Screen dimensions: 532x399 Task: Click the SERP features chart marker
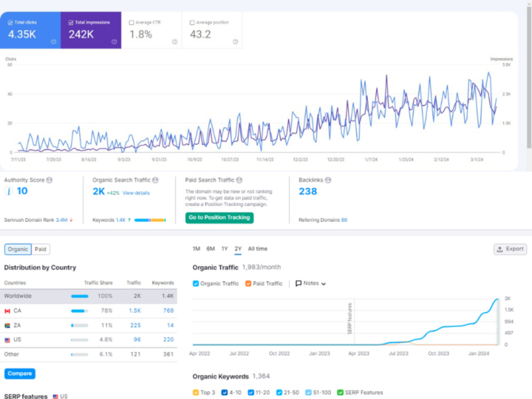point(350,318)
